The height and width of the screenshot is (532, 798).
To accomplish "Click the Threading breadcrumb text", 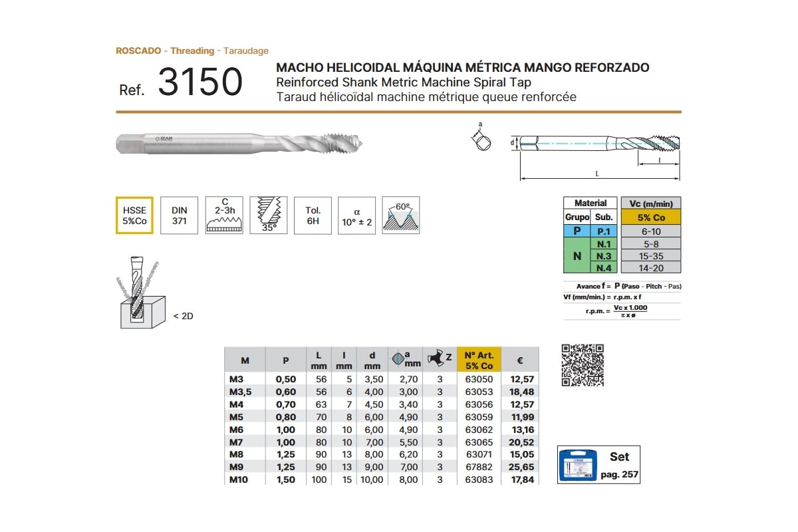I will point(192,51).
